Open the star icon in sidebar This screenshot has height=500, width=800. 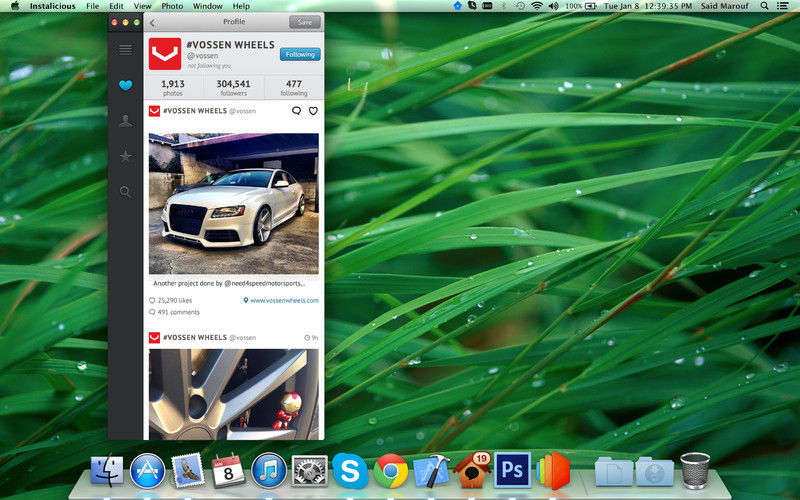(126, 156)
